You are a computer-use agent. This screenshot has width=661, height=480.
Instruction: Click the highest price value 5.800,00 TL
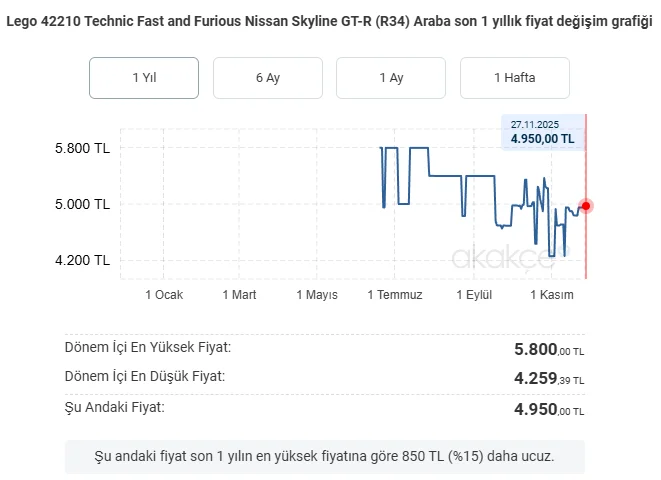pos(548,350)
